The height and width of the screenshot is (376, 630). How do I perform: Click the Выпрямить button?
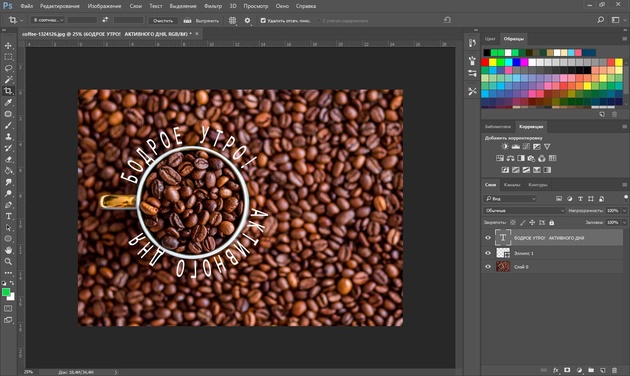tap(201, 20)
